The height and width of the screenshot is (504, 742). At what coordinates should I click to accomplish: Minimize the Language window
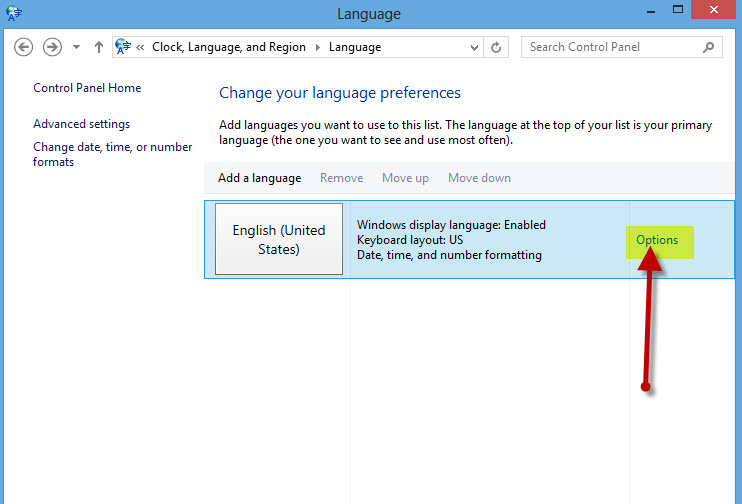(x=651, y=10)
